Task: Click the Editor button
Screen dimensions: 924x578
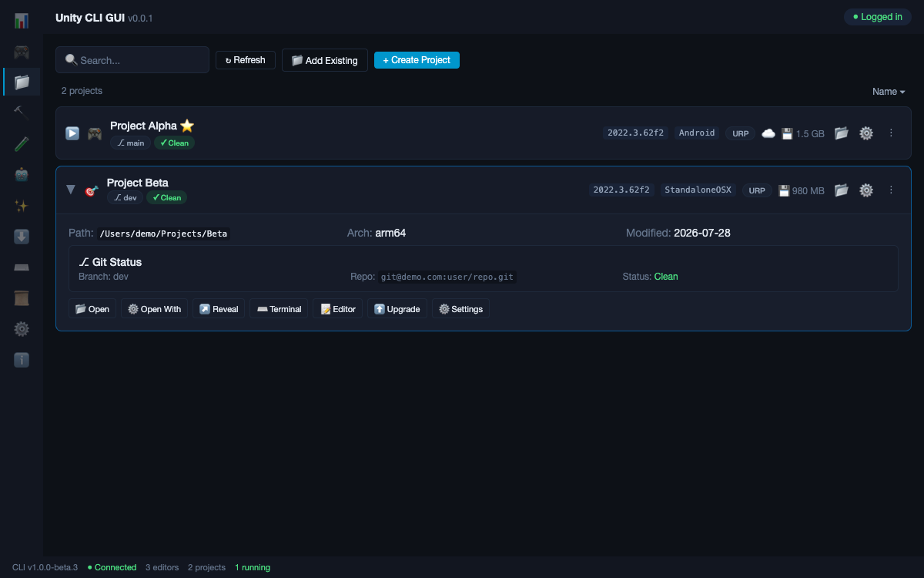Action: [337, 309]
